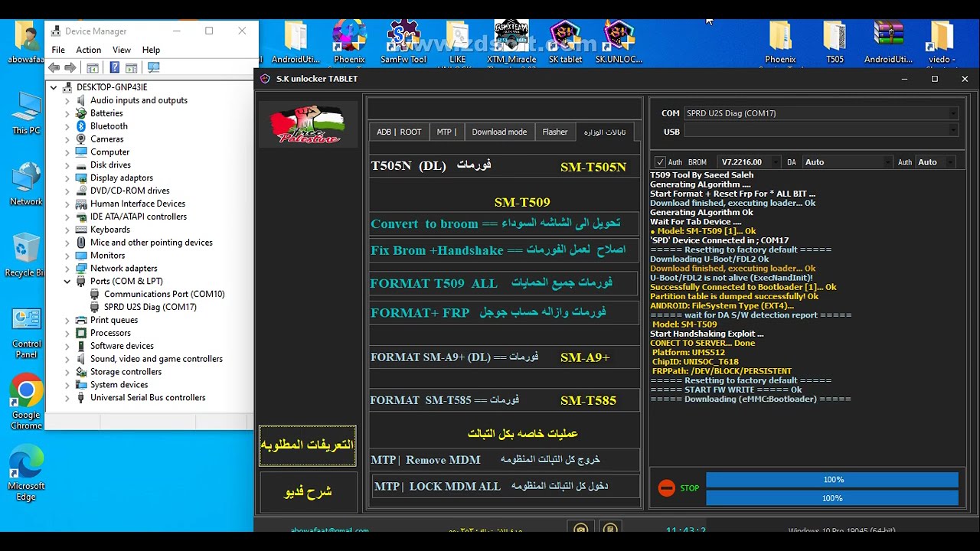Switch to ADB | ROOT tab
Image resolution: width=980 pixels, height=551 pixels.
pos(399,132)
